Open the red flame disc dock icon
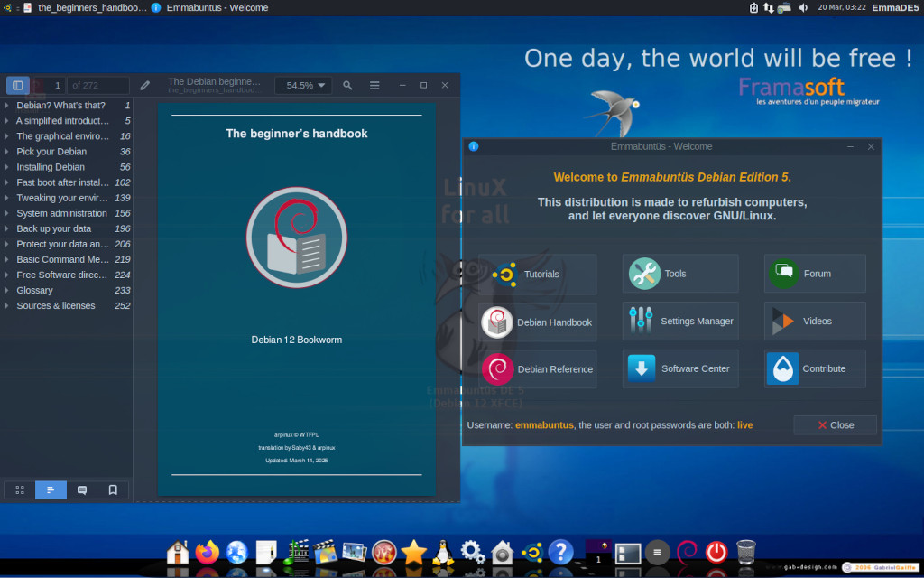The image size is (924, 578). (x=384, y=553)
